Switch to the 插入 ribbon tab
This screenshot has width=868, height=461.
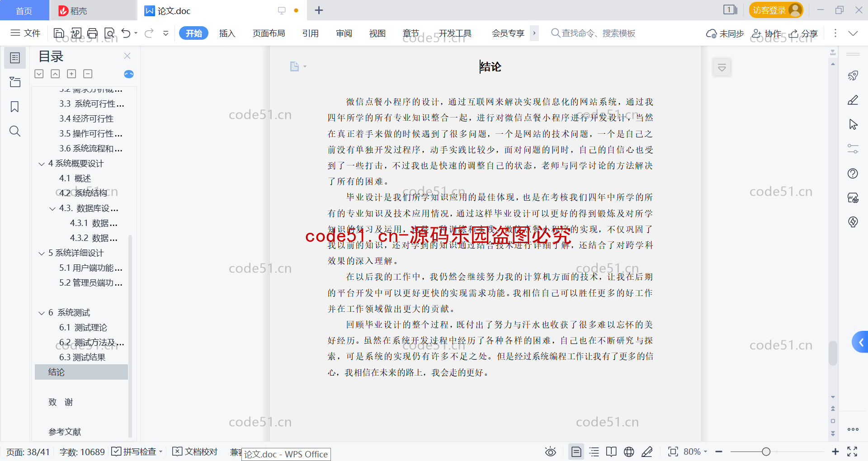227,33
